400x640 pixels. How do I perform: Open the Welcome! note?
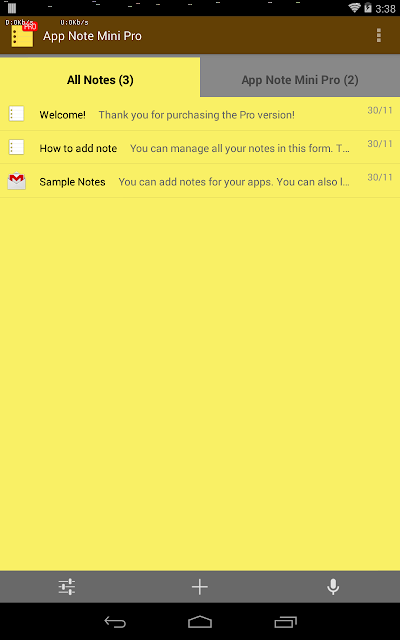point(200,114)
